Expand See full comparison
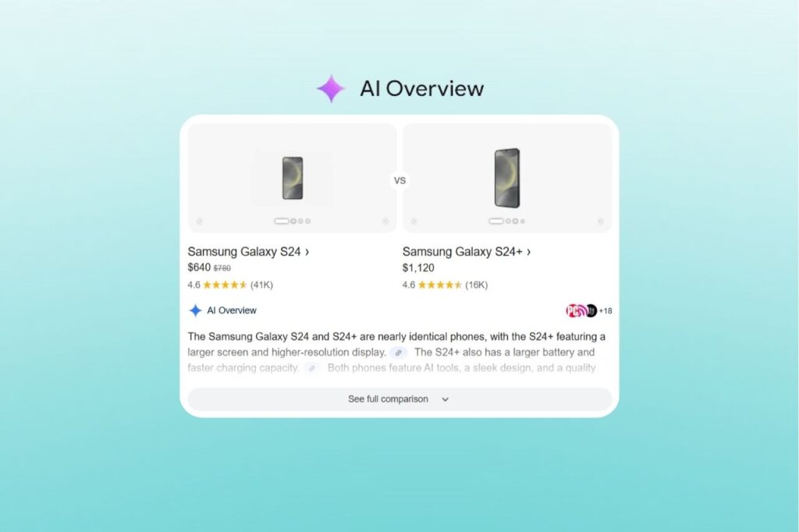 click(x=399, y=399)
